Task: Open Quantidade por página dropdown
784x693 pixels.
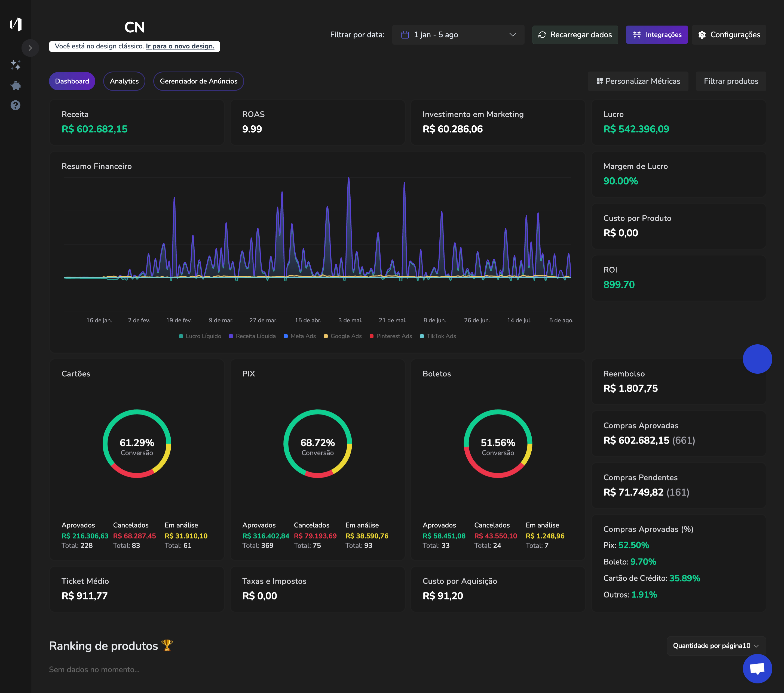Action: (716, 646)
